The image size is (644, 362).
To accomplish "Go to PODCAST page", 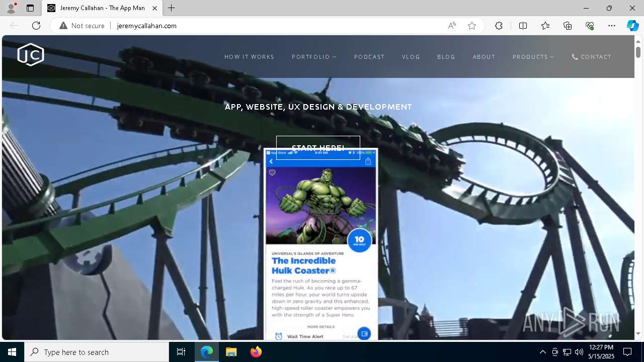I will pos(369,57).
